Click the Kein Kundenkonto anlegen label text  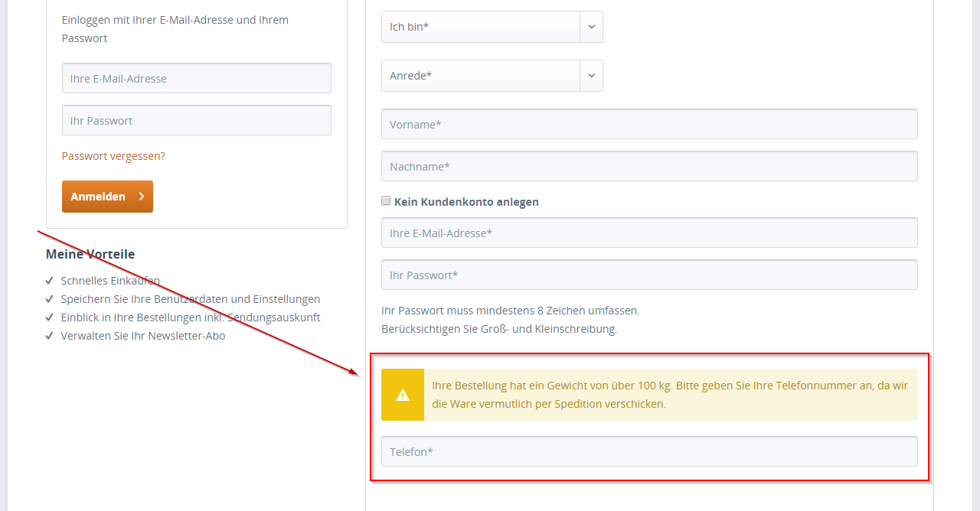[466, 202]
